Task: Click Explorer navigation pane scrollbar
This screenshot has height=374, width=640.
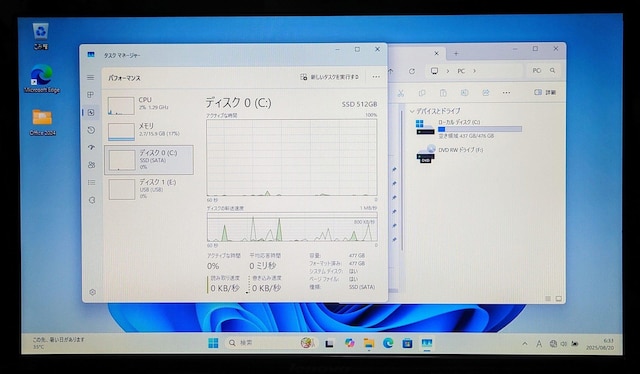Action: point(403,180)
